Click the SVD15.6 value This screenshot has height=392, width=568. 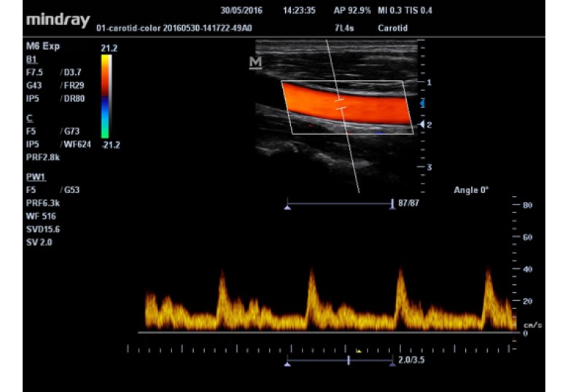point(43,229)
